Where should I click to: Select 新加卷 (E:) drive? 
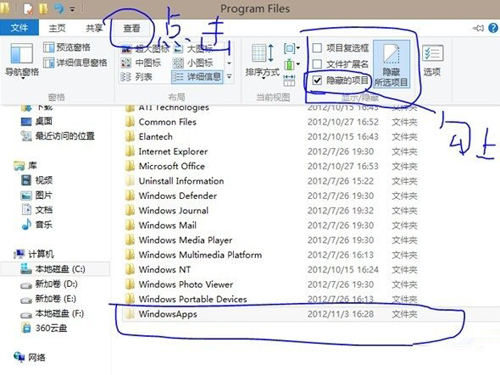coord(48,299)
